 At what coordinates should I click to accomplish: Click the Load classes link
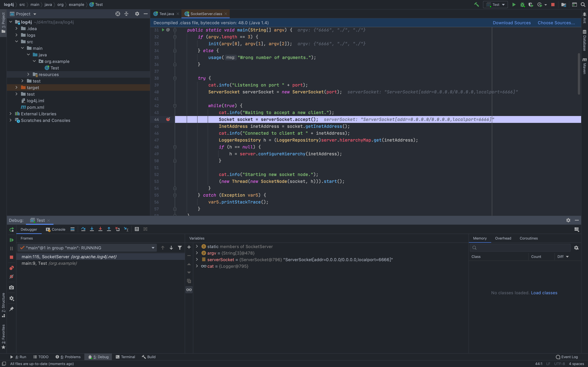point(544,293)
